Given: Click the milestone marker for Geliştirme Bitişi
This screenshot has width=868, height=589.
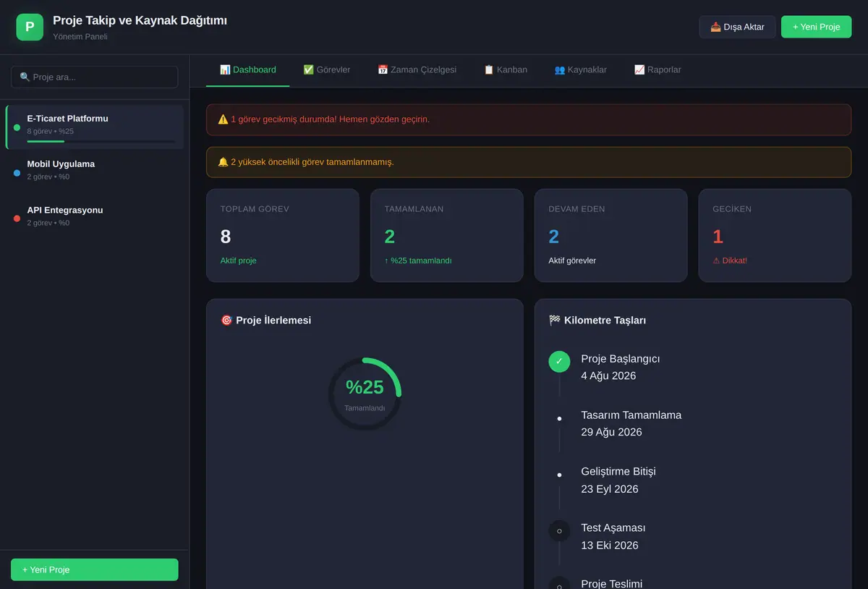Looking at the screenshot, I should pyautogui.click(x=559, y=475).
